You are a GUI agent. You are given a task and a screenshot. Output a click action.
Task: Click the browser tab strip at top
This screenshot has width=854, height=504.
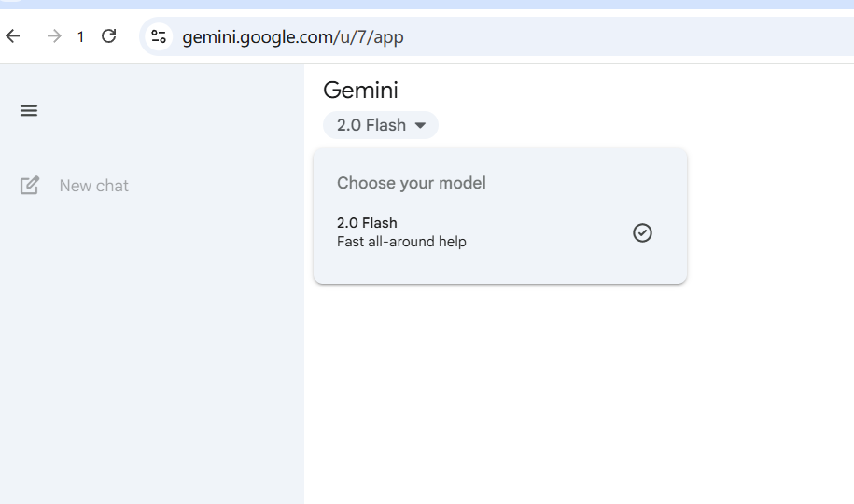[x=427, y=5]
